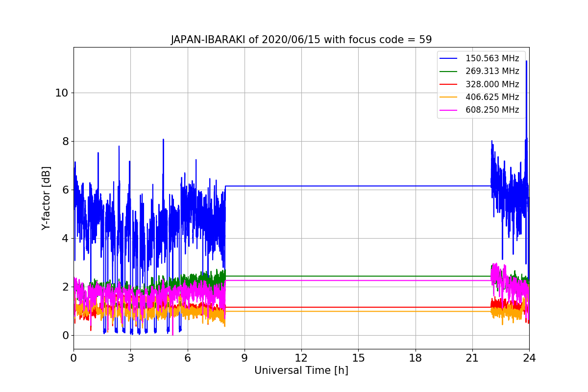
Task: Click y-axis tick label 10
Action: 63,93
